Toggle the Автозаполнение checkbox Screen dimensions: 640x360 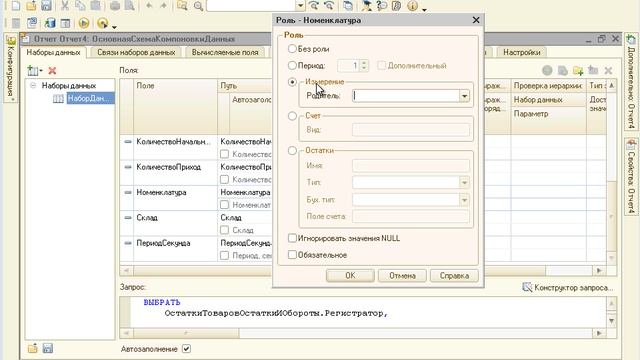click(x=187, y=349)
